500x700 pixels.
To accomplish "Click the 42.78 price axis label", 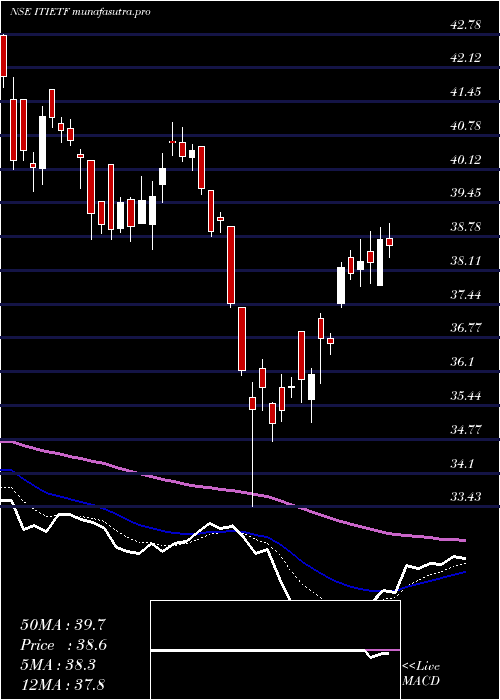I will tap(466, 25).
